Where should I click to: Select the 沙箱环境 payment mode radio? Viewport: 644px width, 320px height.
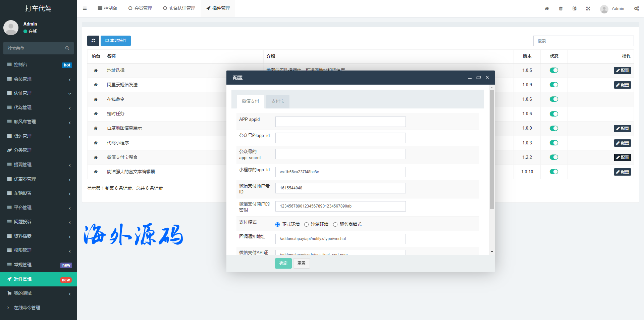coord(306,225)
